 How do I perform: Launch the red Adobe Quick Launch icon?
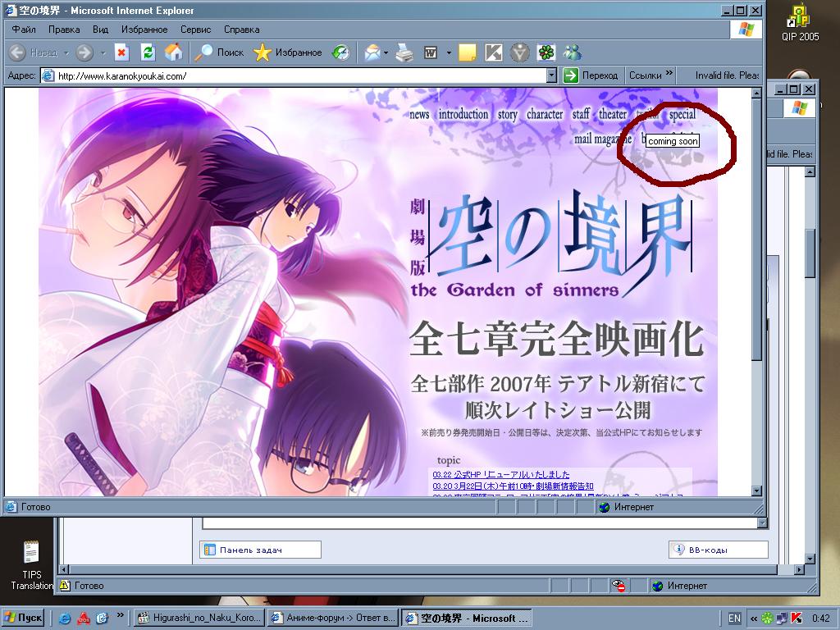click(x=83, y=618)
